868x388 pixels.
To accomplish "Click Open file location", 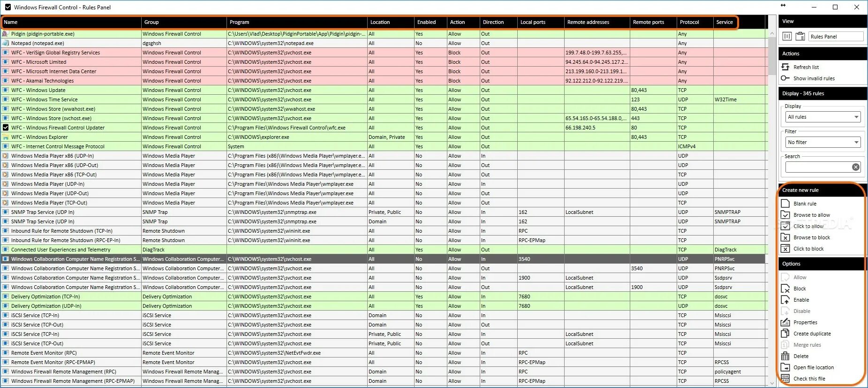I will (814, 367).
